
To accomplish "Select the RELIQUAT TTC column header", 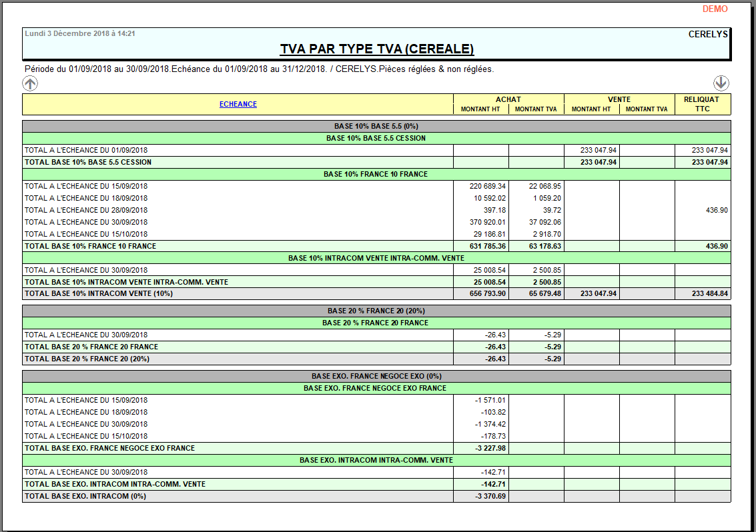I will (702, 104).
